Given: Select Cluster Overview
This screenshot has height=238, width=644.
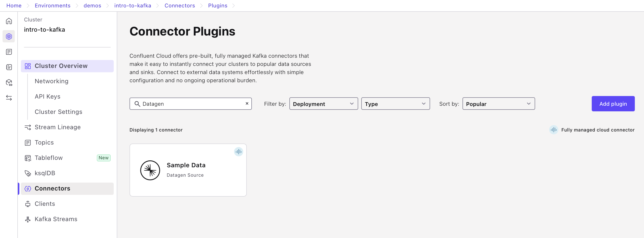Looking at the screenshot, I should [67, 66].
